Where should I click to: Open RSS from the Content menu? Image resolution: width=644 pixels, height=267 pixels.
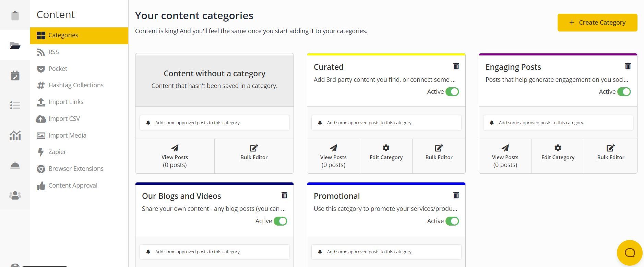pyautogui.click(x=53, y=52)
